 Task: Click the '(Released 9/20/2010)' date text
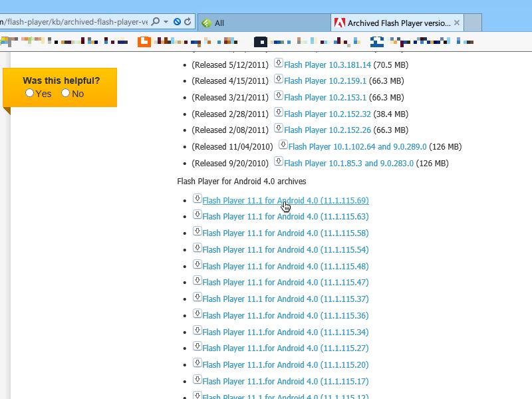tap(230, 164)
